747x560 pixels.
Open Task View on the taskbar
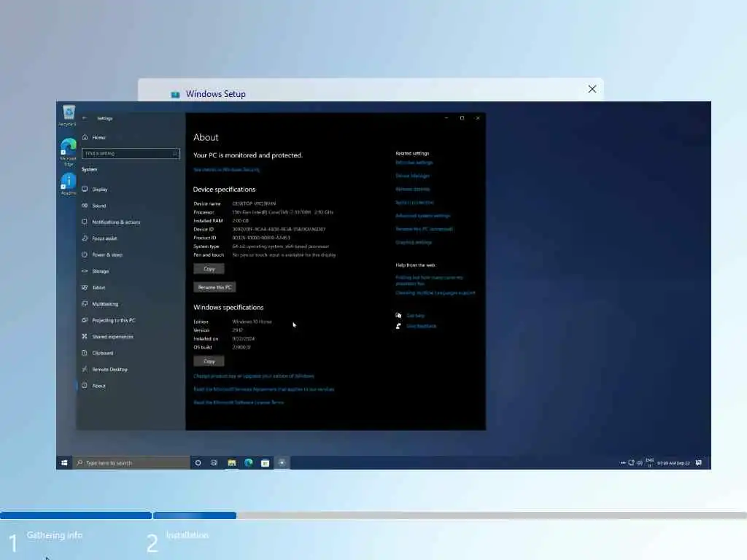pos(214,463)
